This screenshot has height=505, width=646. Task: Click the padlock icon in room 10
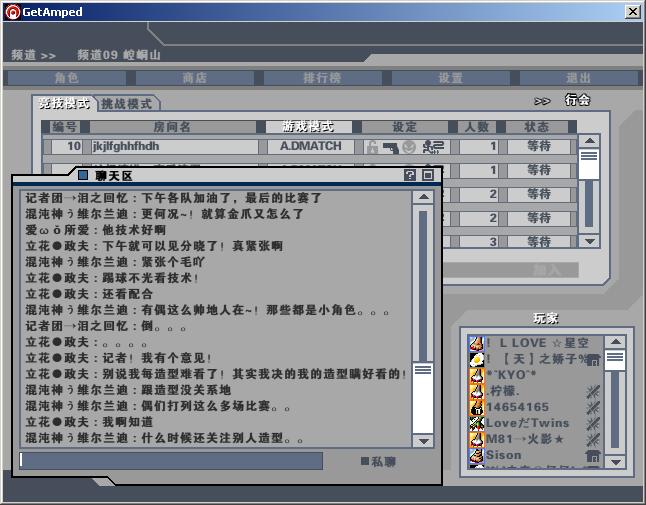pos(371,147)
